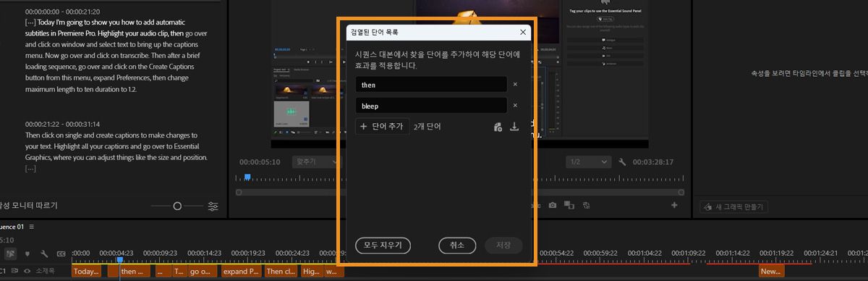Edit the 'bleep' word input field
This screenshot has height=281, width=868.
pyautogui.click(x=431, y=106)
